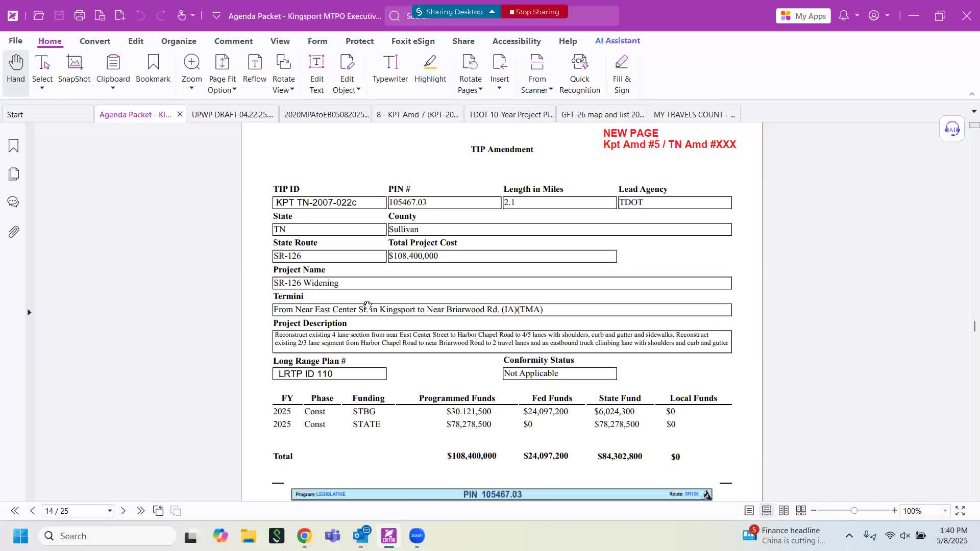Switch to continuous page view mode
980x551 pixels.
pos(767,511)
